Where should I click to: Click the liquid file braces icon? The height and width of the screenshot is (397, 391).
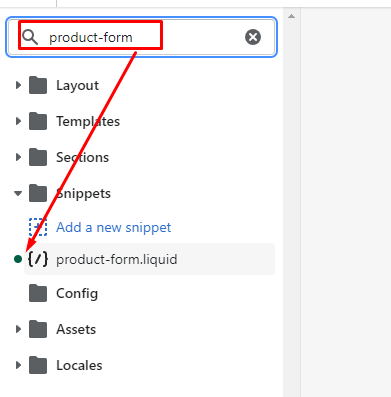point(38,259)
